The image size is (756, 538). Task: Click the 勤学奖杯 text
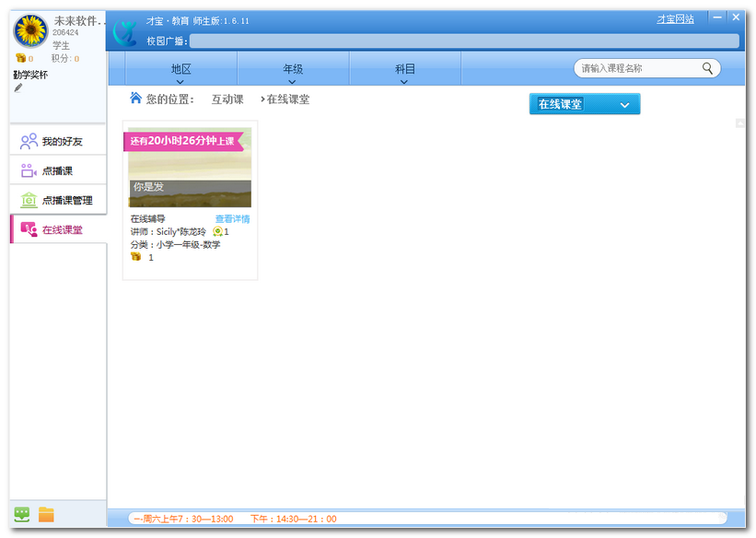click(30, 75)
